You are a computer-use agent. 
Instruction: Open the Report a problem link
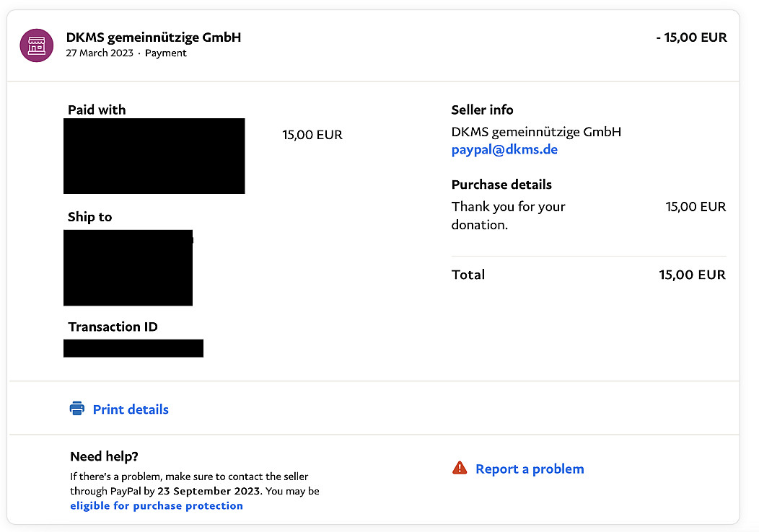[530, 469]
